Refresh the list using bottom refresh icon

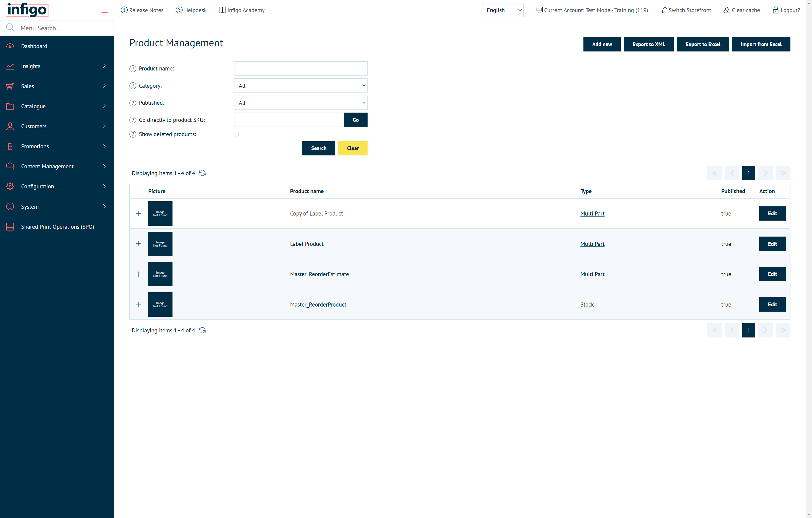[202, 330]
